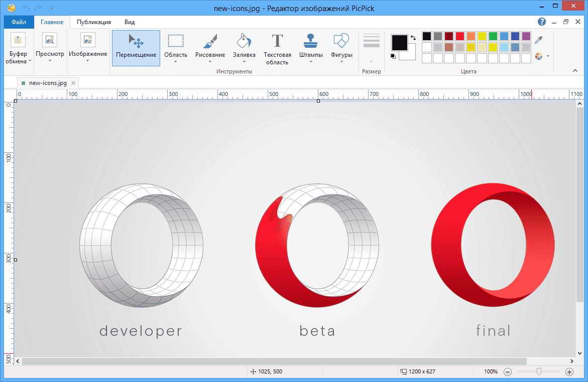This screenshot has width=588, height=382.
Task: Switch to the Вид tab
Action: [x=130, y=22]
